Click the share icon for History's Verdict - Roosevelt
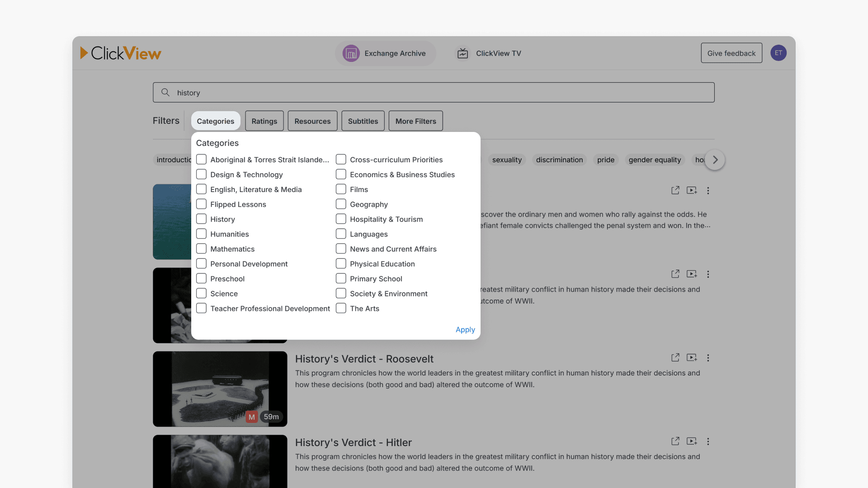Viewport: 868px width, 488px height. 675,357
